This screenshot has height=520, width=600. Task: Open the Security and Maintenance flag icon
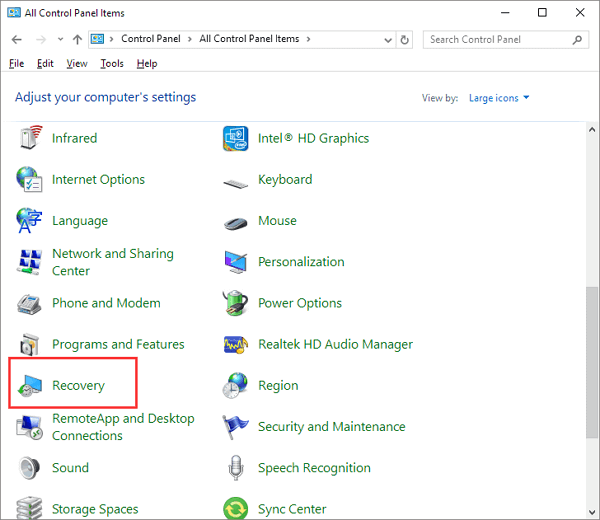tap(236, 427)
